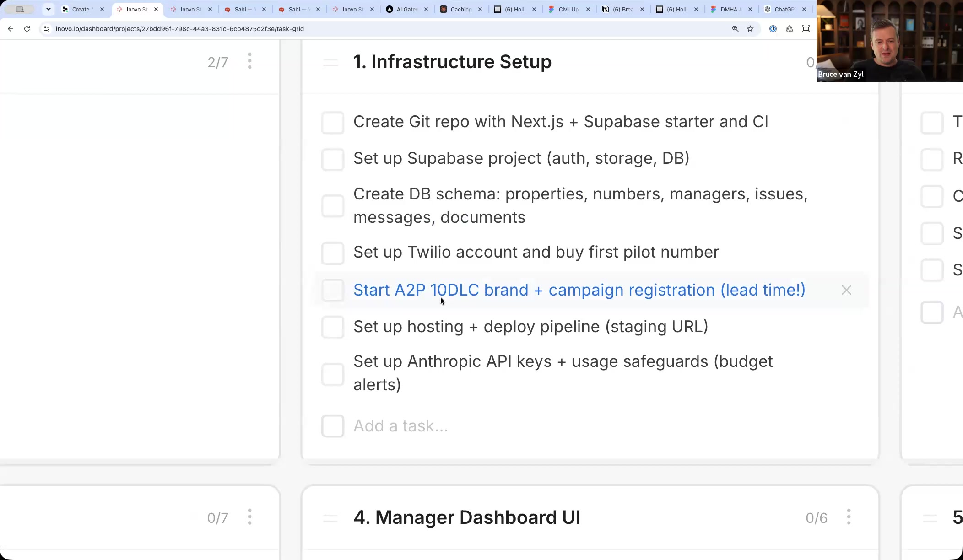Click the Set up Supabase project text
Viewport: 963px width, 560px height.
tap(521, 158)
